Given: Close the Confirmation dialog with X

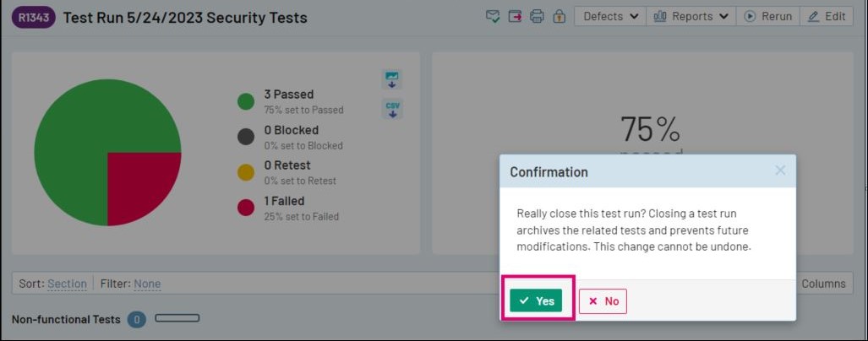Looking at the screenshot, I should pyautogui.click(x=780, y=170).
